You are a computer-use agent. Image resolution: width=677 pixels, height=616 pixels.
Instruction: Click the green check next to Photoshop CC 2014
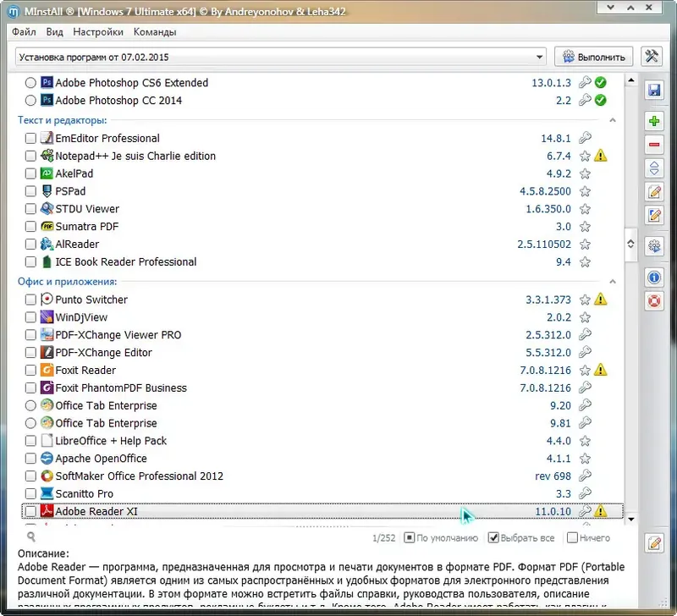tap(600, 100)
